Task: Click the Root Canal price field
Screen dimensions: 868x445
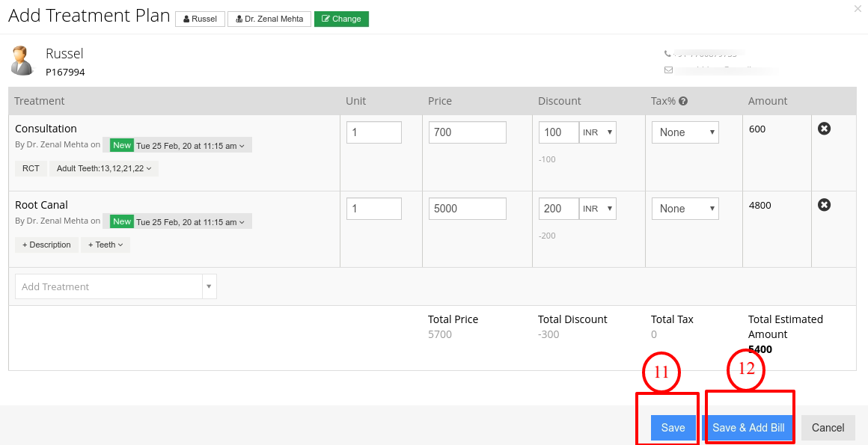Action: [x=467, y=209]
